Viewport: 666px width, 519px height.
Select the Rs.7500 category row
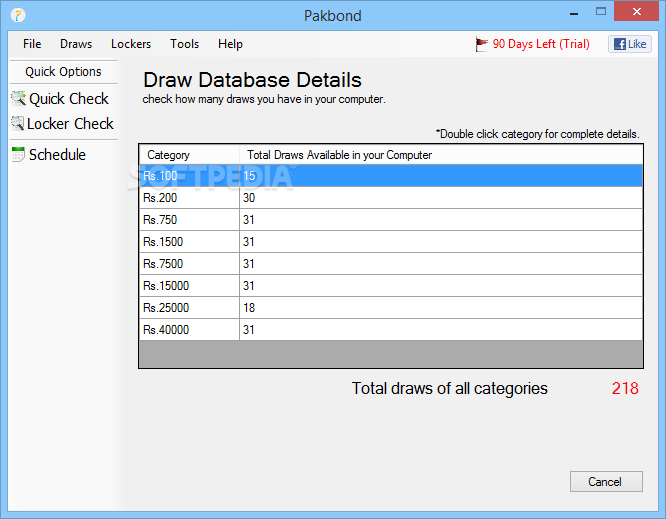[x=391, y=264]
